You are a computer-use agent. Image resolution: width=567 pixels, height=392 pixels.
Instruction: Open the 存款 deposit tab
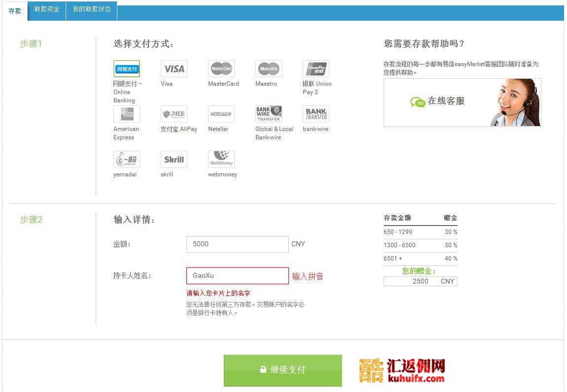pyautogui.click(x=15, y=11)
